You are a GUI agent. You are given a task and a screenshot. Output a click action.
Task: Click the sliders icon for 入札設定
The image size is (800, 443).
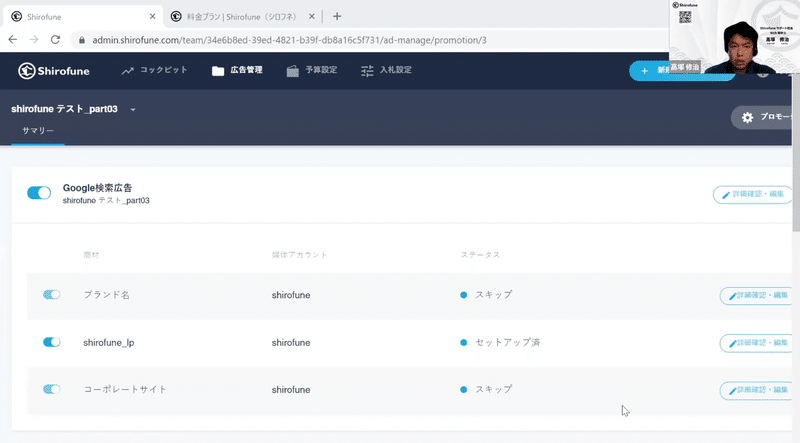coord(367,71)
